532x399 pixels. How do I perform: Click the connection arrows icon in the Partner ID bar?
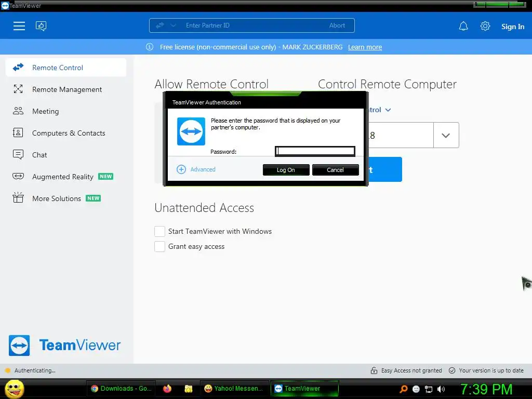pos(160,25)
